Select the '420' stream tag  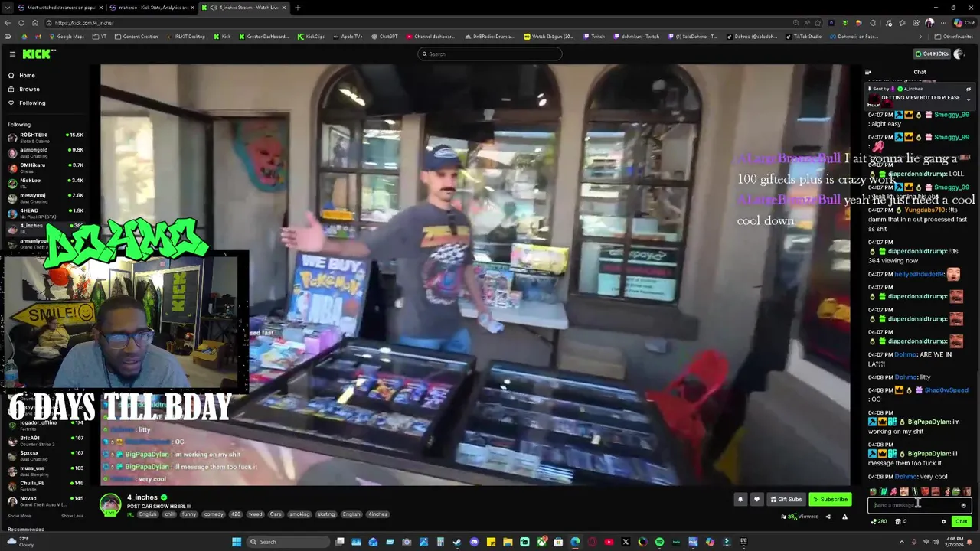(x=236, y=514)
